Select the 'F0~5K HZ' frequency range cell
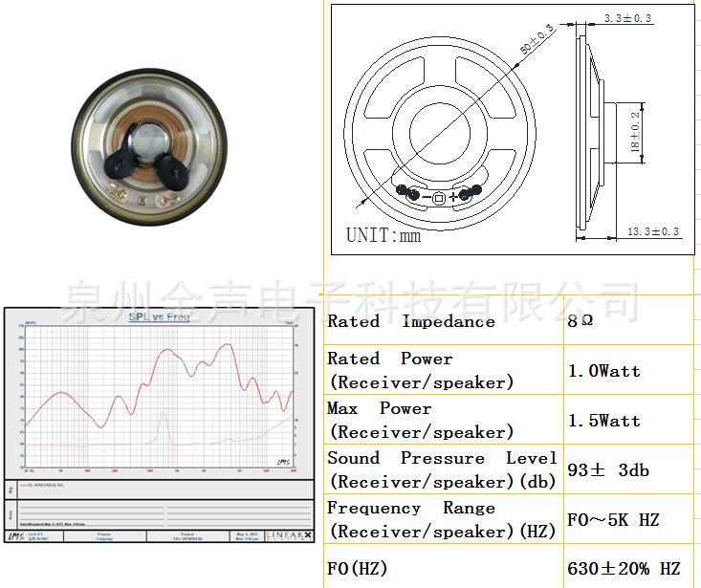The width and height of the screenshot is (701, 588). 613,520
